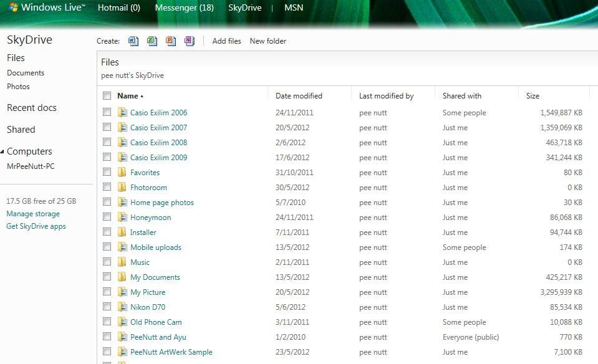598x364 pixels.
Task: Open Messenger in the top navigation
Action: pos(184,8)
